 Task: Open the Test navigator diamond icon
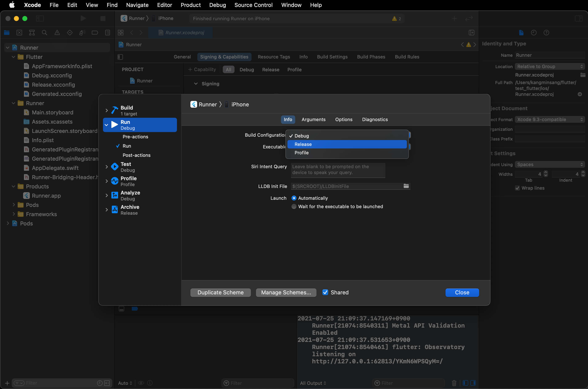(x=70, y=33)
